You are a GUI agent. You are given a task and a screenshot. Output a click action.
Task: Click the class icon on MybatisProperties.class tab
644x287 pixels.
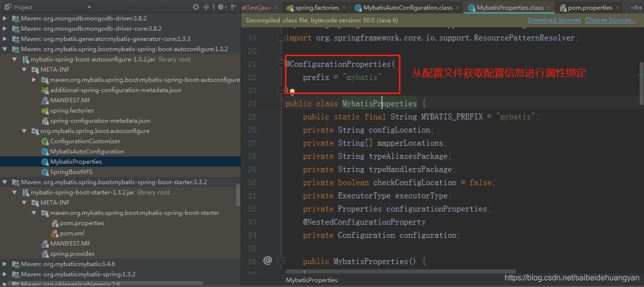tap(472, 8)
